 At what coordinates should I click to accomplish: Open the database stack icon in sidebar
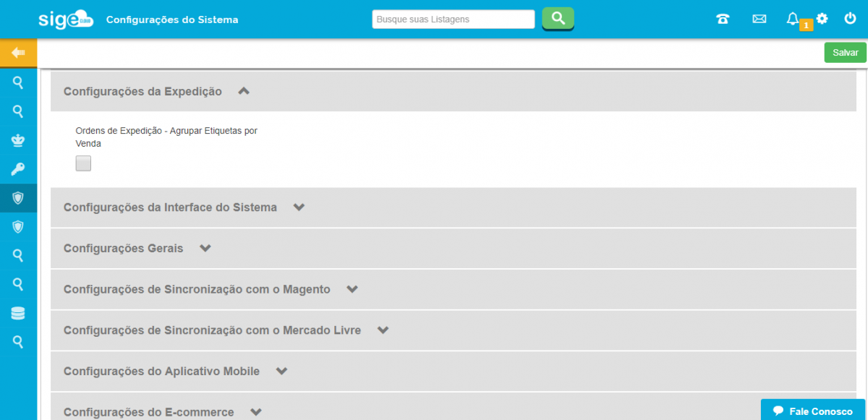pos(18,313)
